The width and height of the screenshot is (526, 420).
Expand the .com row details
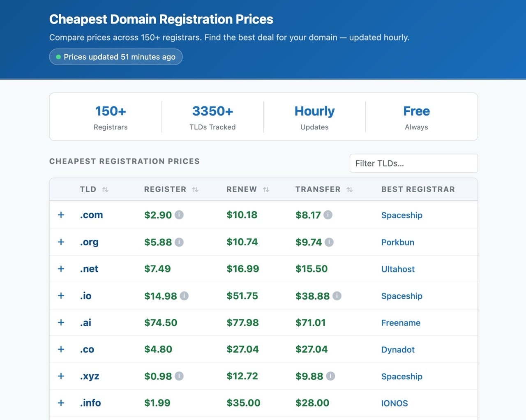coord(61,215)
